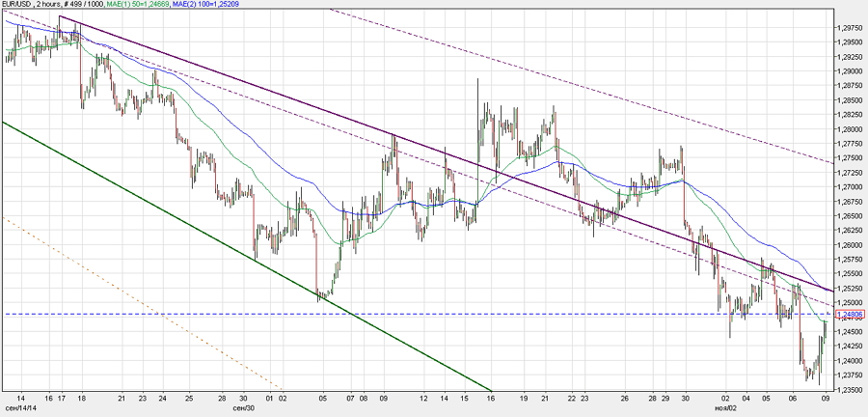
Task: Click price axis label 1,25500
Action: click(x=852, y=273)
